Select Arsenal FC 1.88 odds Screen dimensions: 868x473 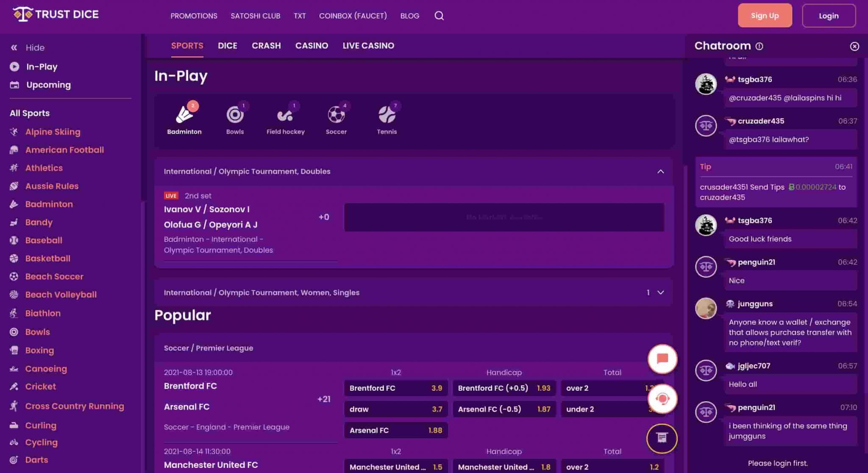click(395, 430)
